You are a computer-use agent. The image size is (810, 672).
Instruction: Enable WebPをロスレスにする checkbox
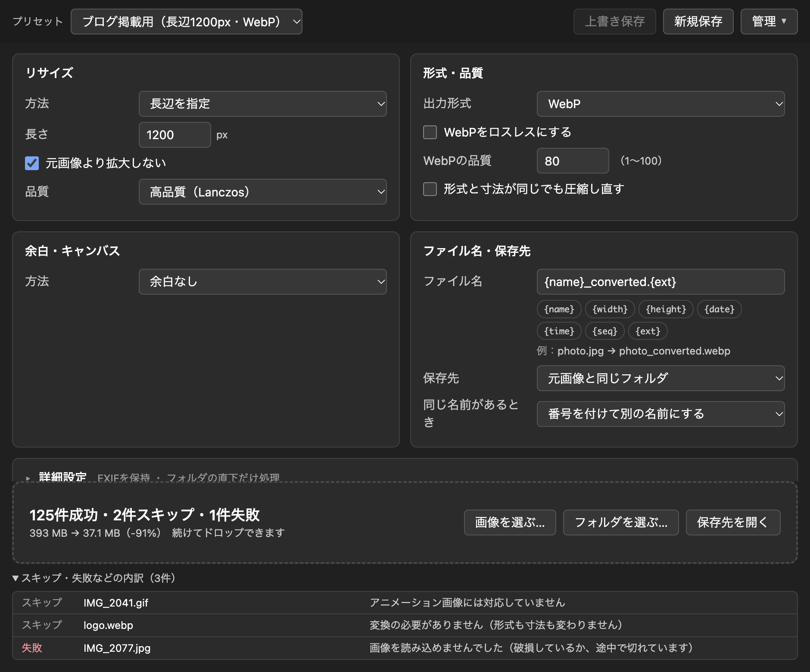430,132
